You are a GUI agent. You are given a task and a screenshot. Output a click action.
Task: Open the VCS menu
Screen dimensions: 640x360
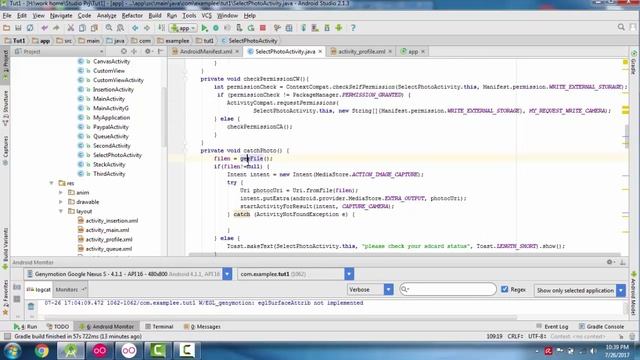click(207, 16)
